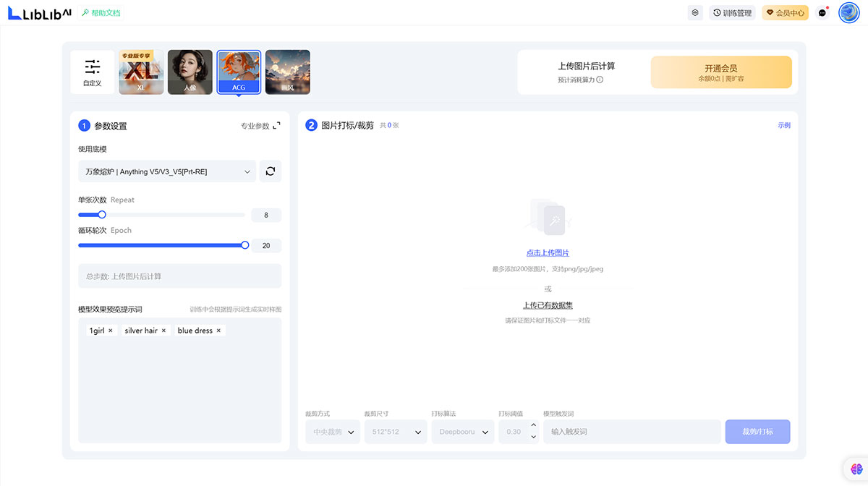Click the LibLib AI logo
The image size is (868, 486).
[x=39, y=12]
